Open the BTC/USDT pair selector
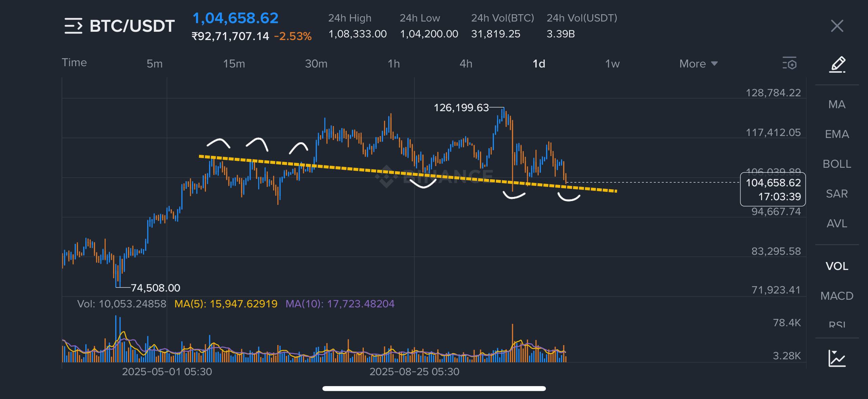Image resolution: width=868 pixels, height=399 pixels. (132, 26)
